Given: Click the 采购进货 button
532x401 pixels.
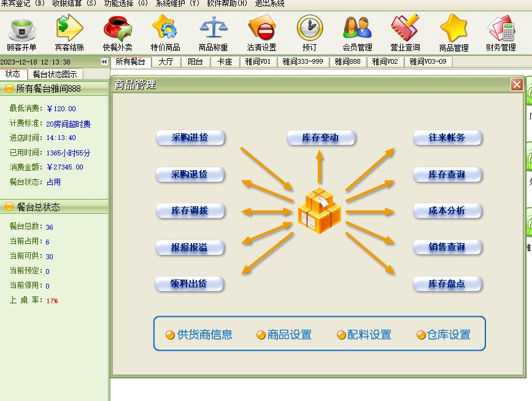Looking at the screenshot, I should [190, 138].
